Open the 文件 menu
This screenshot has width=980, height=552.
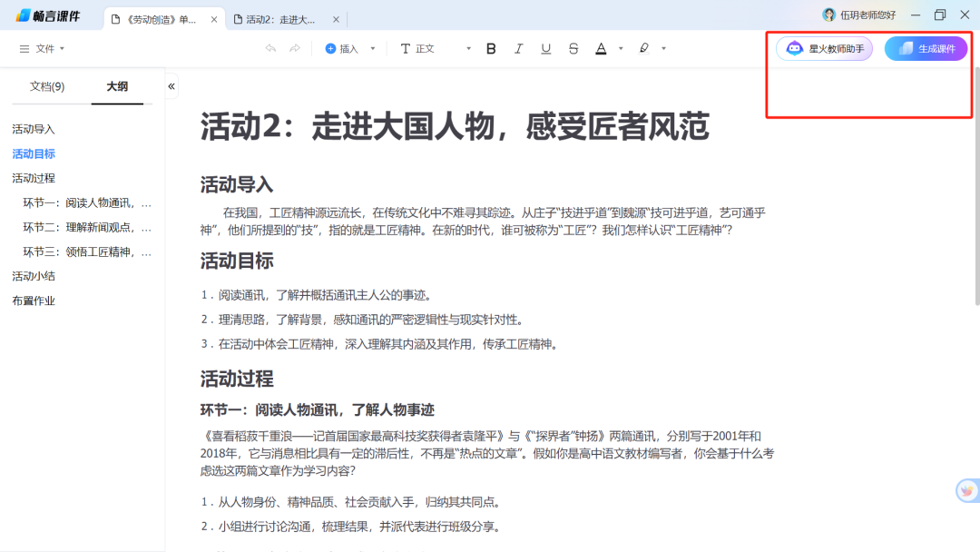(x=44, y=48)
